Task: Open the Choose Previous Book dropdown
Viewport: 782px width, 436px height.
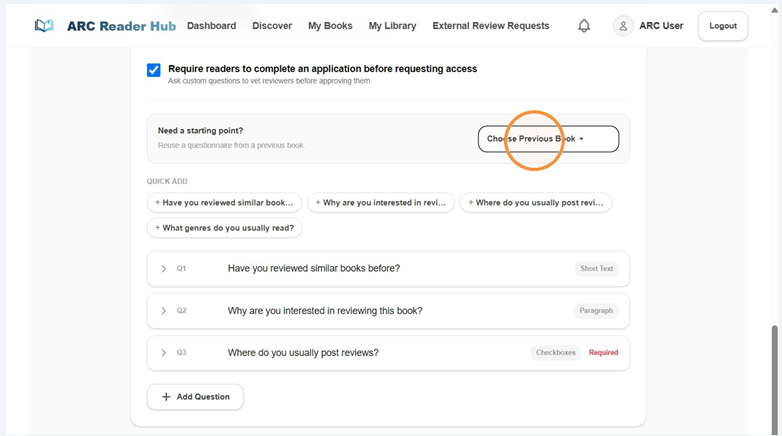Action: pyautogui.click(x=549, y=139)
